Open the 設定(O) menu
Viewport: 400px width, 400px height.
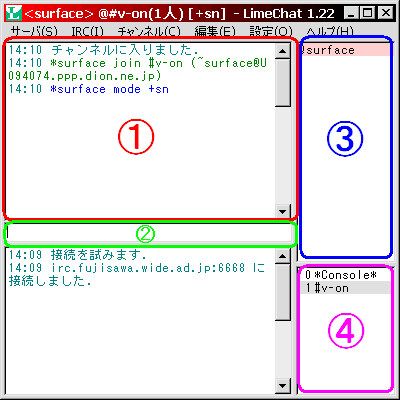pyautogui.click(x=271, y=31)
